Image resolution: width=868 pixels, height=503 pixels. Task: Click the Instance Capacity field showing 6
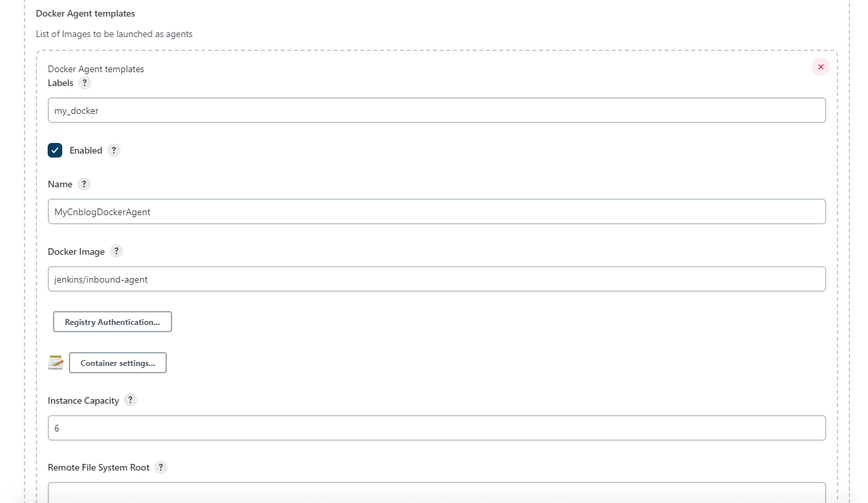click(437, 428)
